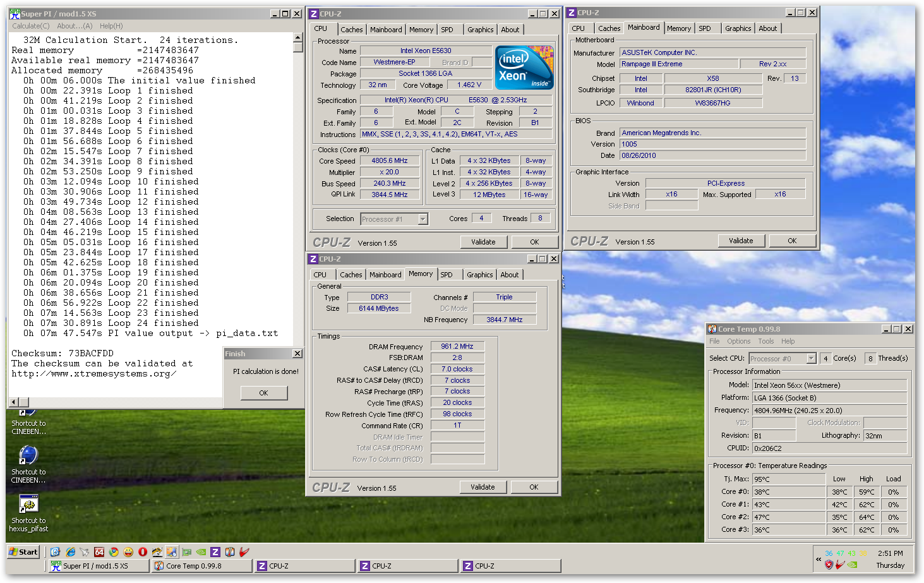Viewport: 924px width, 583px height.
Task: Click the Super PI title bar icon
Action: [x=15, y=13]
